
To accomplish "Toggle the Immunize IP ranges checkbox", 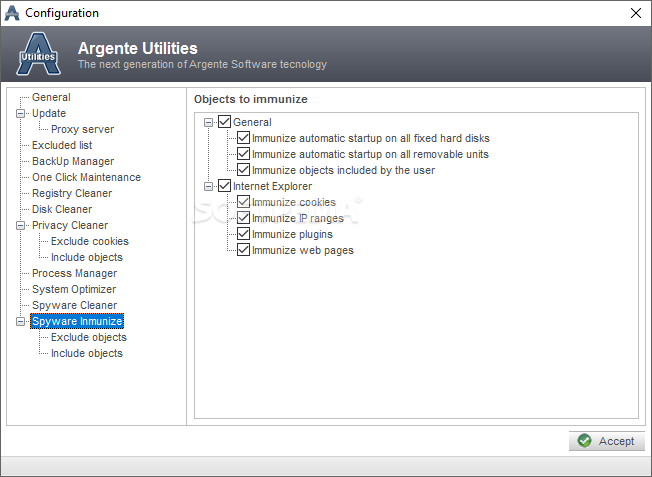I will 243,218.
